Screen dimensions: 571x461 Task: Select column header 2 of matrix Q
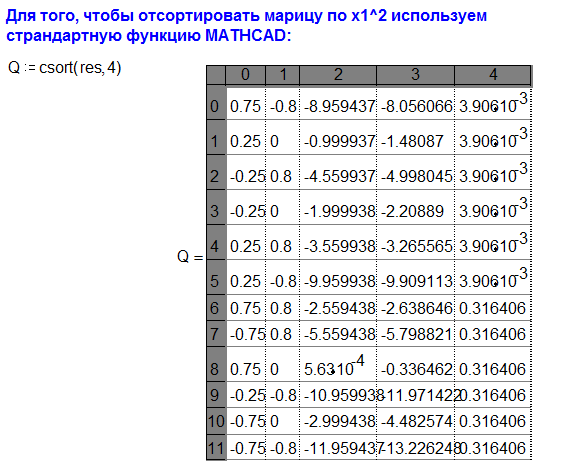pos(338,75)
